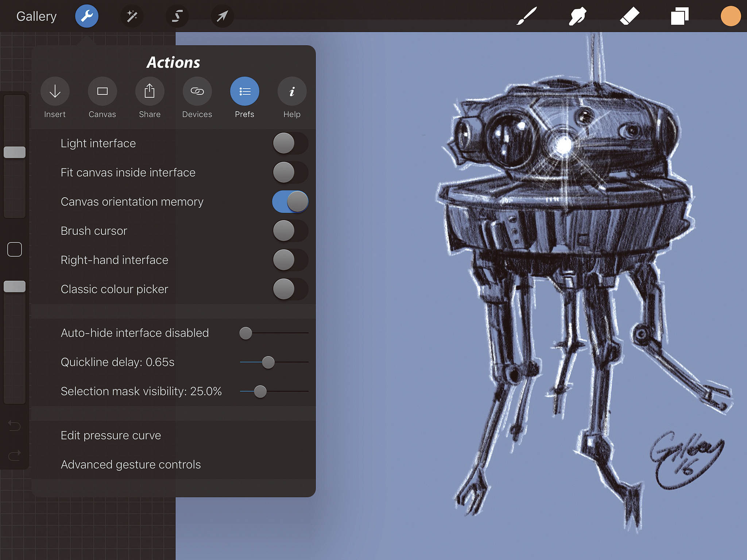
Task: Open Advanced gesture controls
Action: (x=130, y=465)
